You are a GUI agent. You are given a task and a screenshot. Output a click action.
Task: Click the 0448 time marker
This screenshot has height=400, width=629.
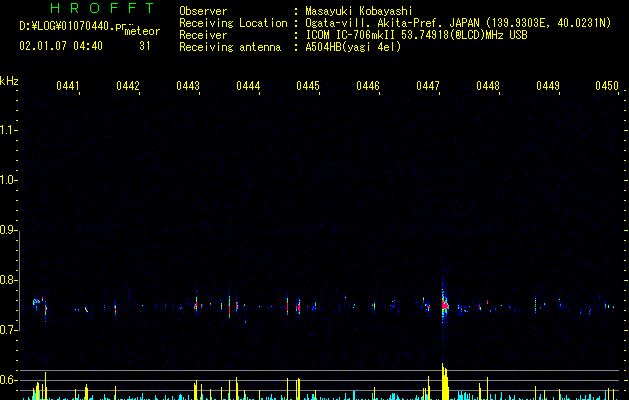(488, 86)
